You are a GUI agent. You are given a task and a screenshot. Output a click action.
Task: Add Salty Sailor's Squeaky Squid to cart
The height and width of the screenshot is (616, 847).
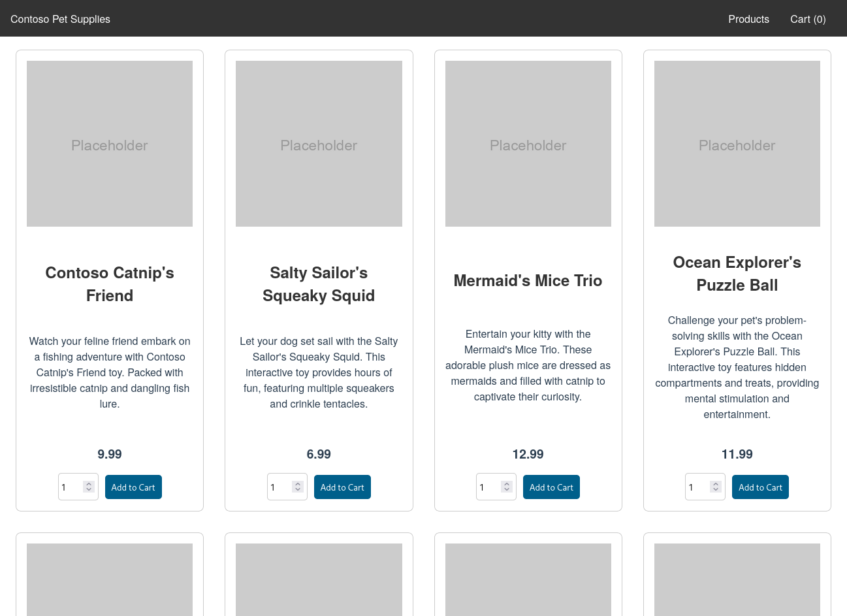click(x=342, y=487)
